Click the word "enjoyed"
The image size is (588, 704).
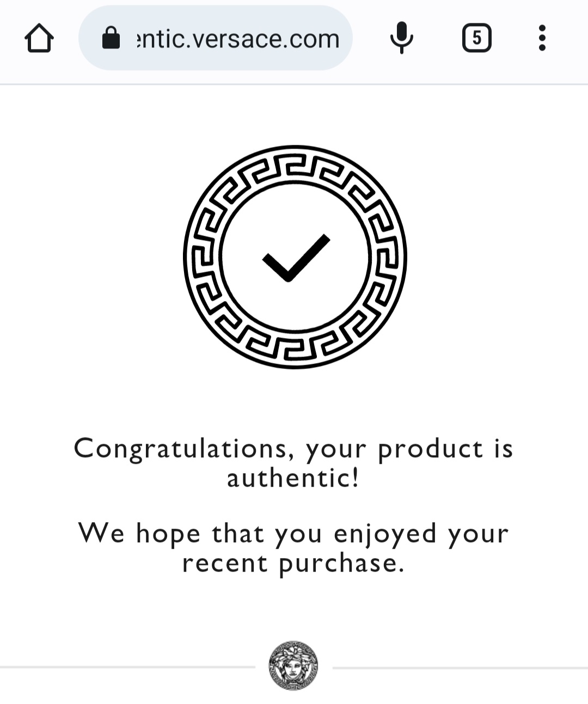385,533
